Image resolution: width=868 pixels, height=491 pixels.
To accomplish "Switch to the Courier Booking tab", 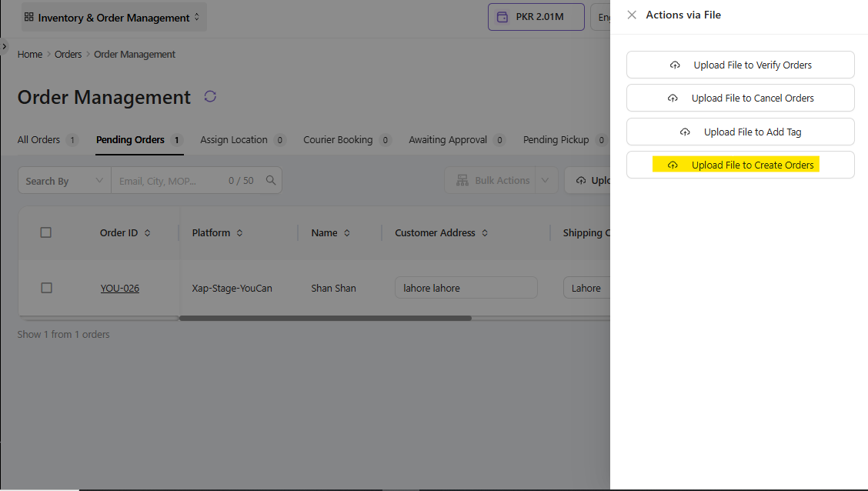I will tap(338, 140).
